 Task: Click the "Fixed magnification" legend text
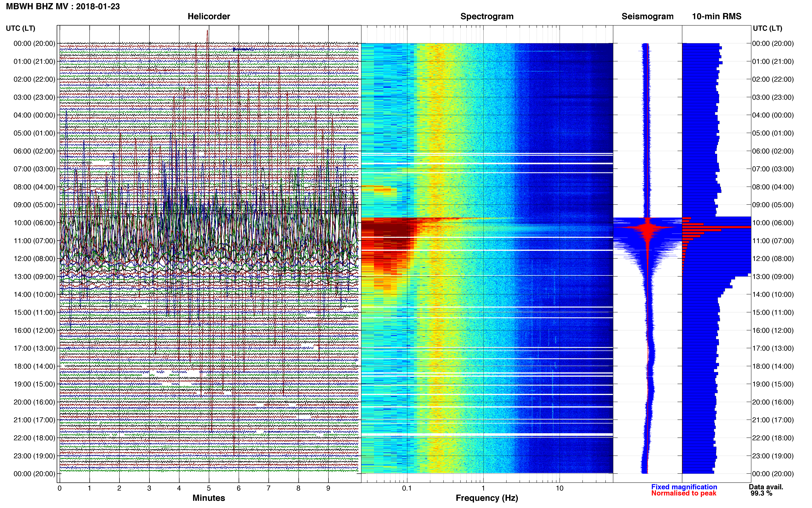684,487
